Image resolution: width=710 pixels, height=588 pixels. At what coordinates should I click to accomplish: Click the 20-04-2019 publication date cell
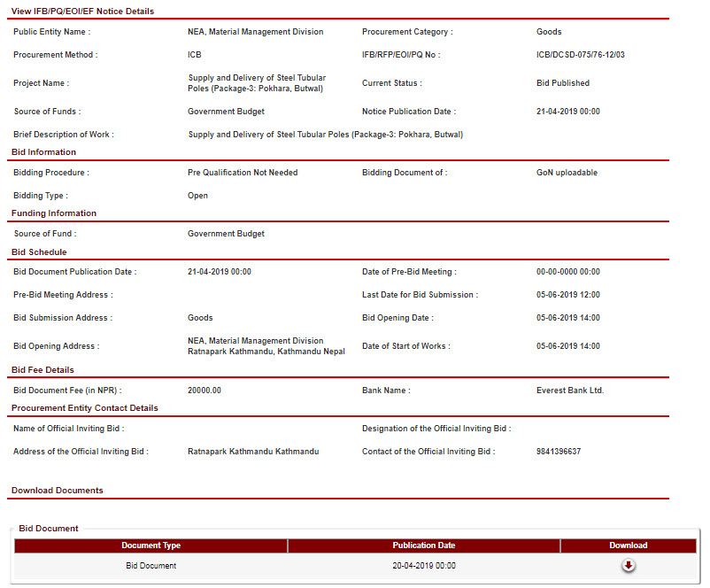pos(423,566)
